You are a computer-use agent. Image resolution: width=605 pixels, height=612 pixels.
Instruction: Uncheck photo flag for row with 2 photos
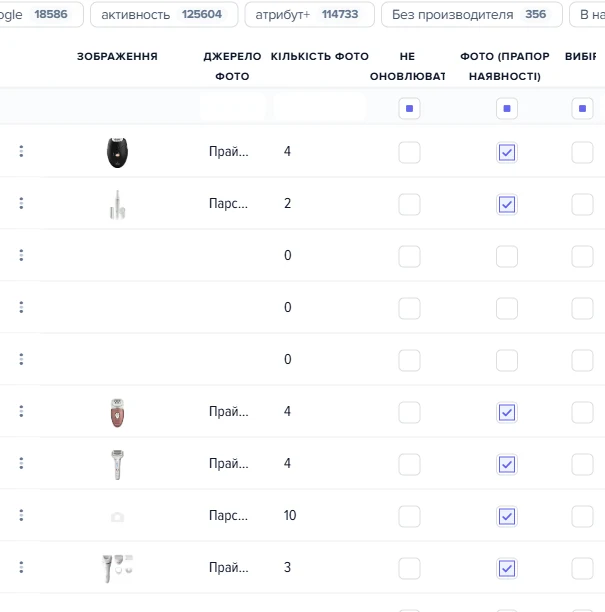(507, 204)
